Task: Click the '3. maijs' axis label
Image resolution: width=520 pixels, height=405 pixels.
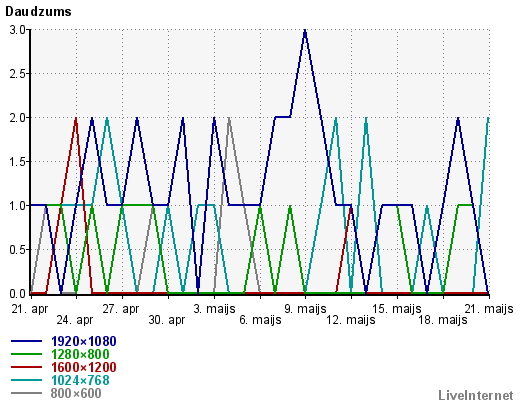Action: [214, 309]
